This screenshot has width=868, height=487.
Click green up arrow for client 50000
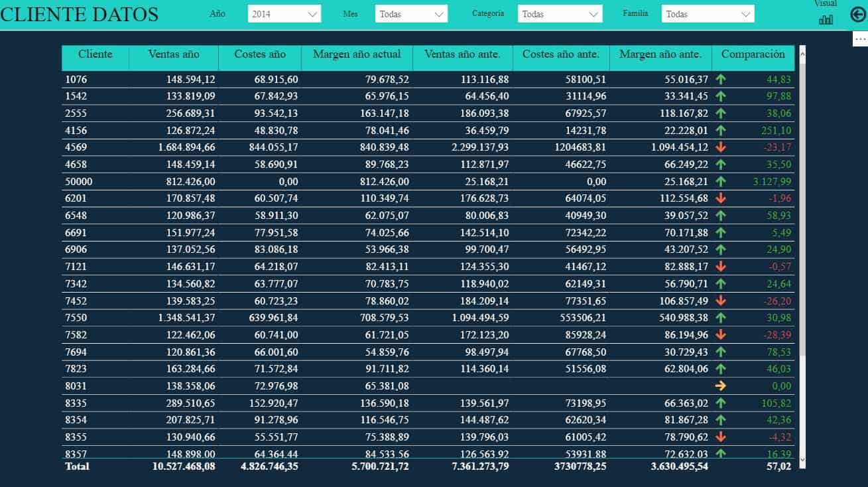721,181
